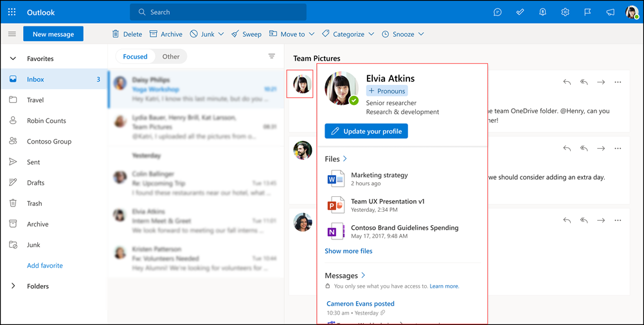Click forward arrow on first message
Image resolution: width=644 pixels, height=325 pixels.
(601, 82)
